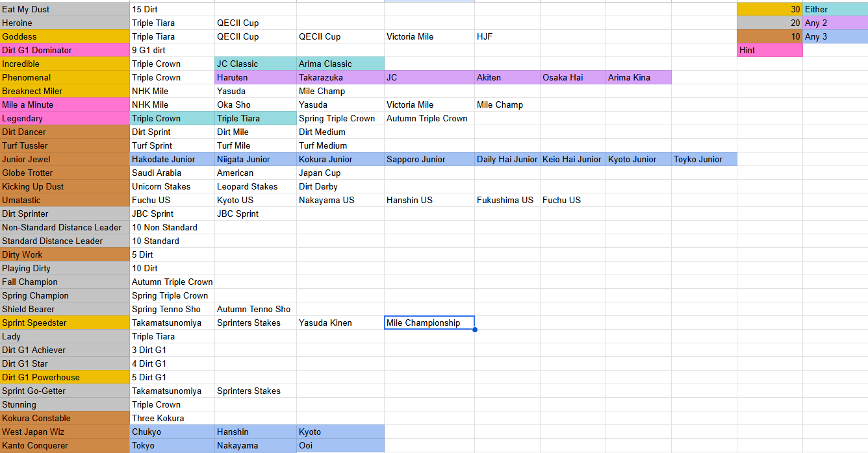Click the 'Fall Champion' cell

click(65, 282)
